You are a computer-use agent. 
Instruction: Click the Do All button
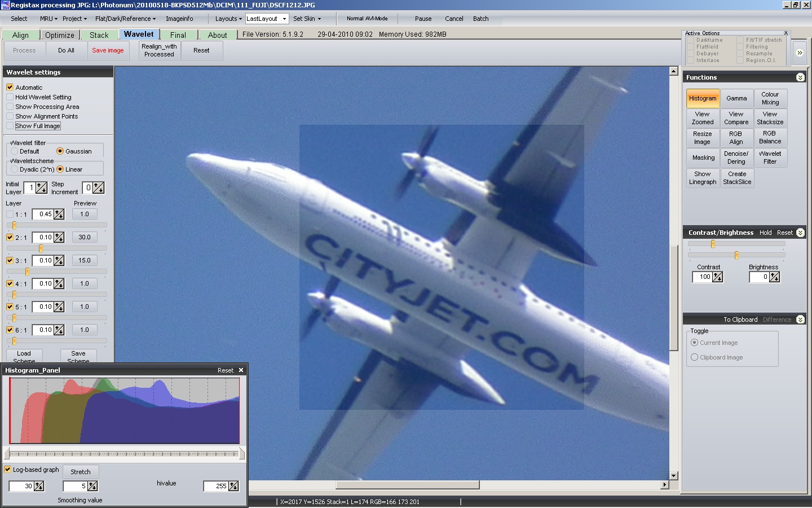tap(66, 50)
